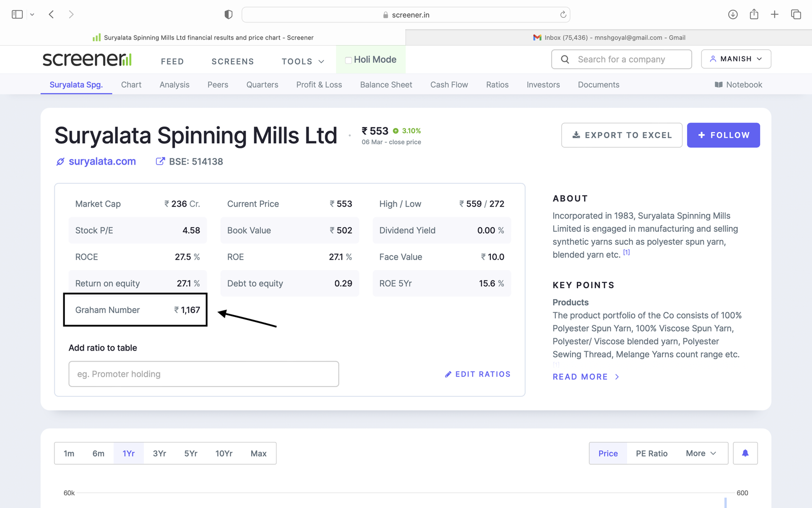
Task: Switch to the Gmail Inbox tab
Action: click(608, 38)
